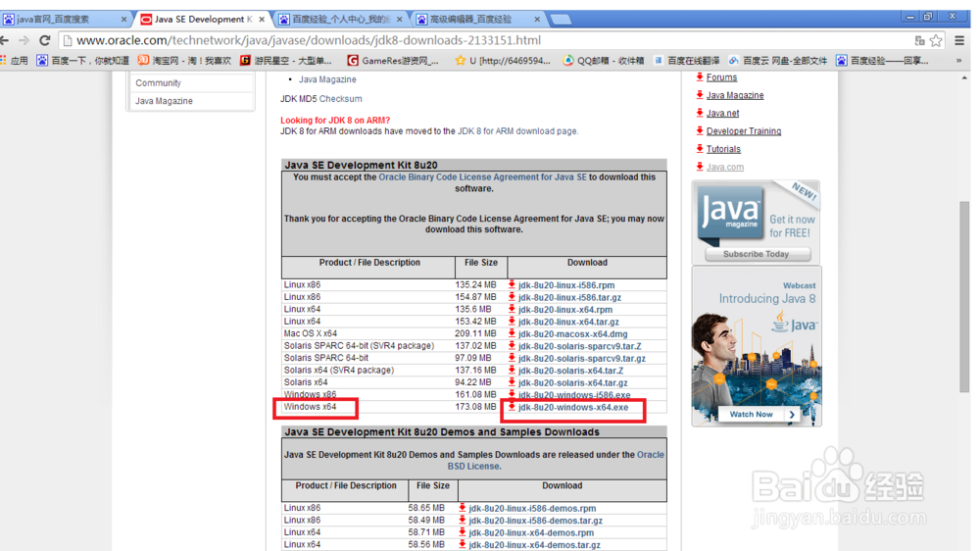
Task: Download jdk-8u20-linux-i586.tar.gz
Action: click(569, 298)
